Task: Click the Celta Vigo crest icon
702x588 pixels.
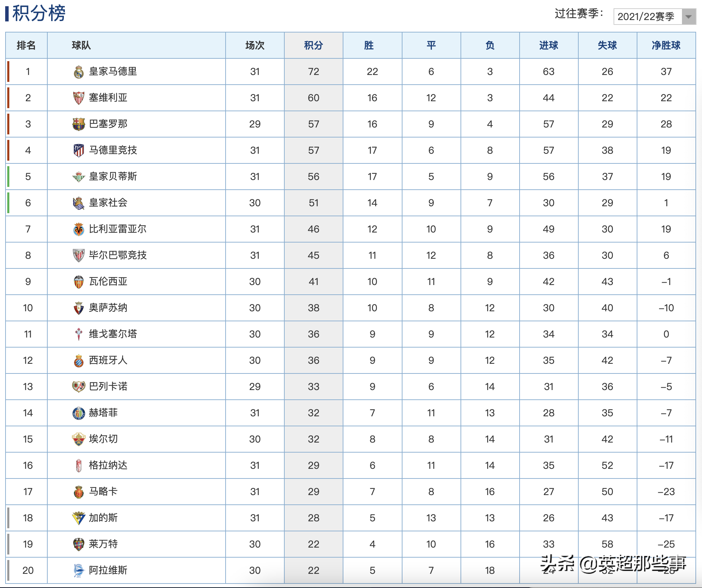Action: (x=79, y=334)
